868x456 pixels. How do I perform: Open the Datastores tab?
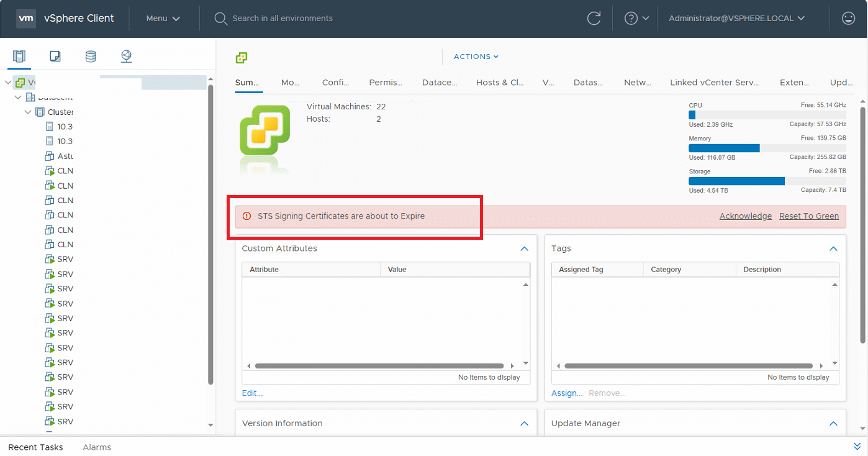588,83
